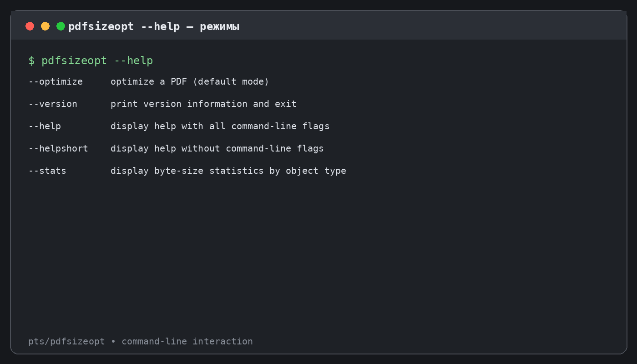The height and width of the screenshot is (364, 637).
Task: Click 'command-line interaction' in the footer
Action: coord(187,341)
